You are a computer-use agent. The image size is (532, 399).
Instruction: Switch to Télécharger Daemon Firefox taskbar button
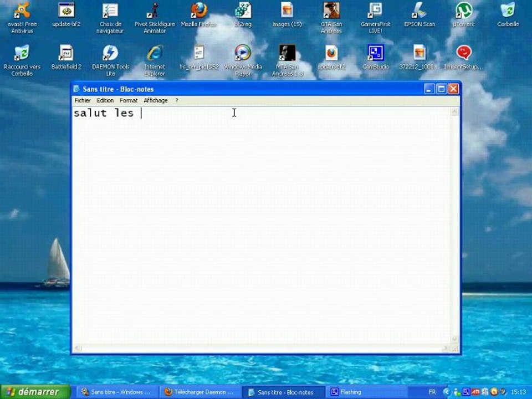[200, 392]
